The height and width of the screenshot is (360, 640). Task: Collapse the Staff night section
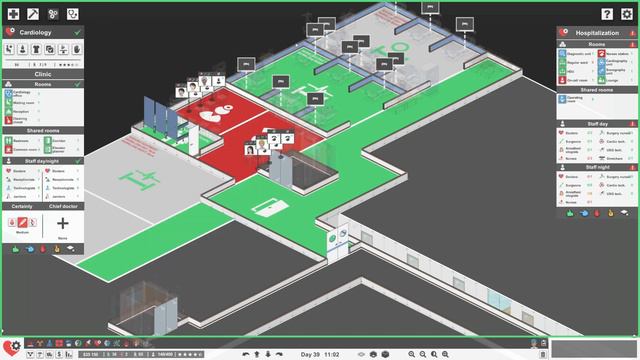[x=597, y=167]
